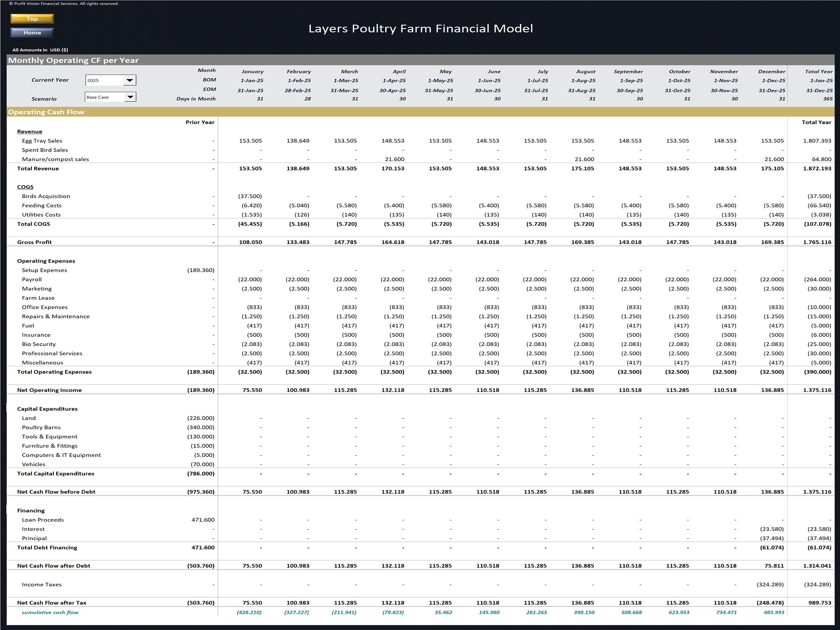Click the Marketing row label

point(37,289)
